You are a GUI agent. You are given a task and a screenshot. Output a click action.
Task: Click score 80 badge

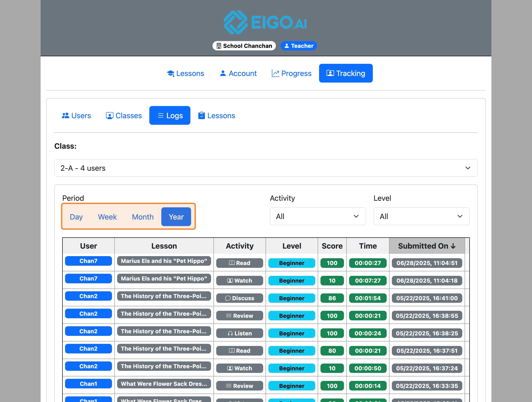(x=332, y=351)
